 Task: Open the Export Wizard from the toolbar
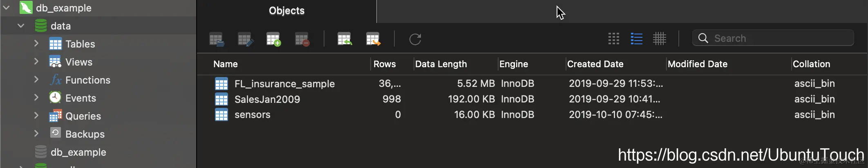373,39
